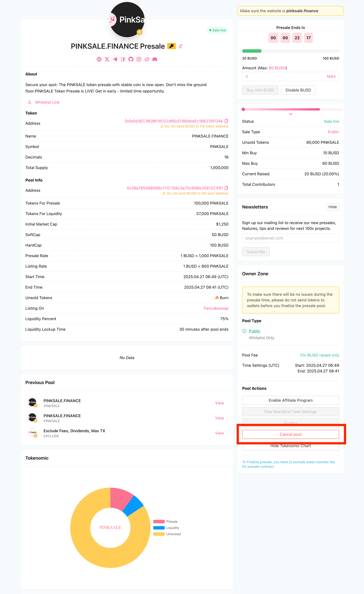The height and width of the screenshot is (594, 364).
Task: Click the Exclude Fees pool logo
Action: [32, 433]
